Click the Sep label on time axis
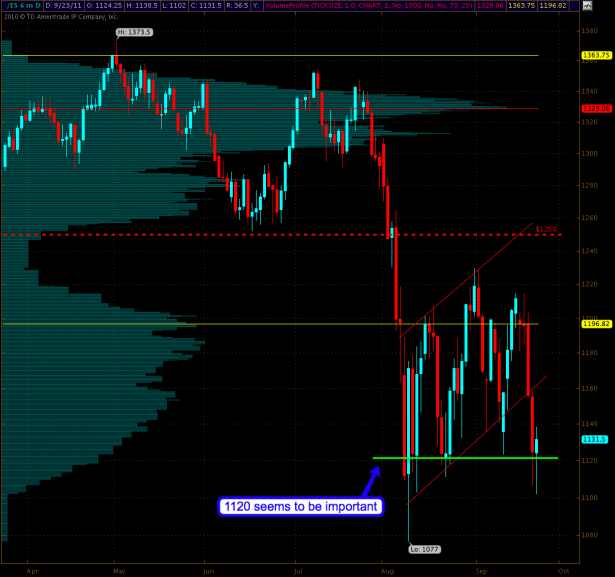 (x=481, y=571)
